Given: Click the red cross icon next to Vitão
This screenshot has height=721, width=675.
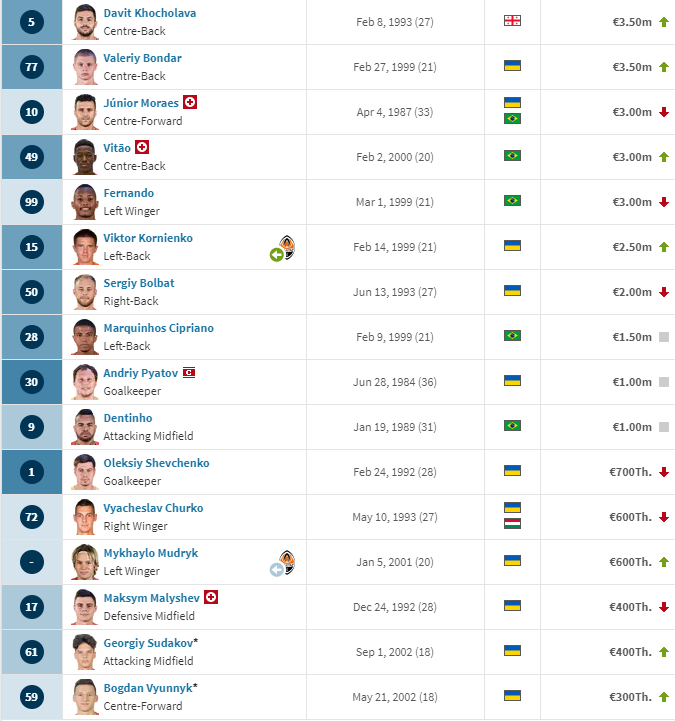Looking at the screenshot, I should [x=142, y=148].
